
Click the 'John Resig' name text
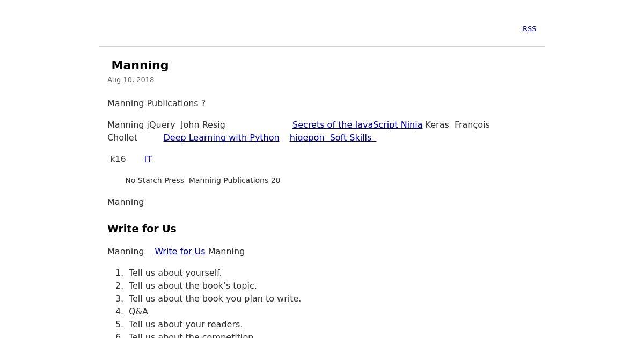click(203, 124)
